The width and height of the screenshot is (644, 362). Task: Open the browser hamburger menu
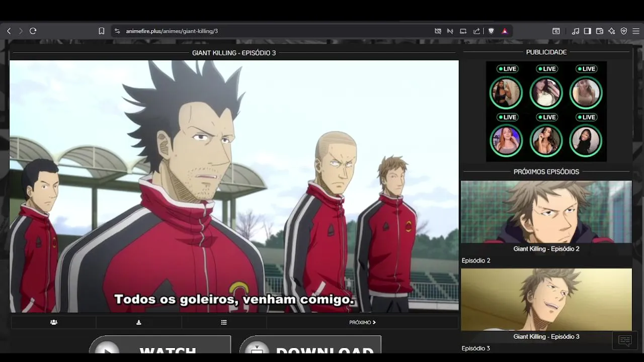pos(636,31)
